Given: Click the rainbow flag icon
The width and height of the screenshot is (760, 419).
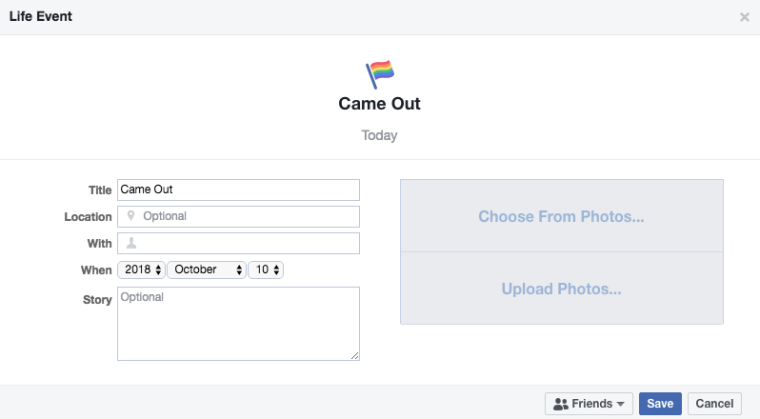Looking at the screenshot, I should (x=380, y=74).
